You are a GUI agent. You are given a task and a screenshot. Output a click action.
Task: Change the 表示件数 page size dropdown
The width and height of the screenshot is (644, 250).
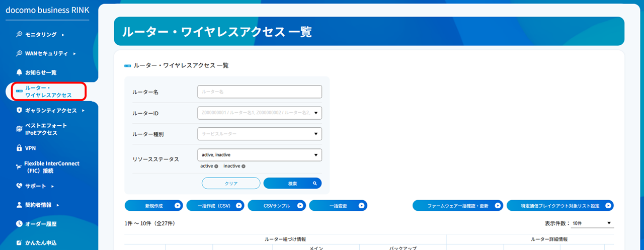tap(591, 223)
